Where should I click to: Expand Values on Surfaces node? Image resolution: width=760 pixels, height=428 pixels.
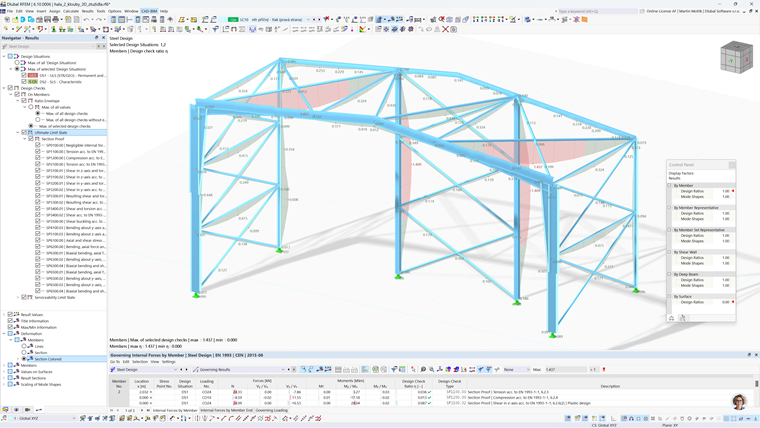coord(4,372)
